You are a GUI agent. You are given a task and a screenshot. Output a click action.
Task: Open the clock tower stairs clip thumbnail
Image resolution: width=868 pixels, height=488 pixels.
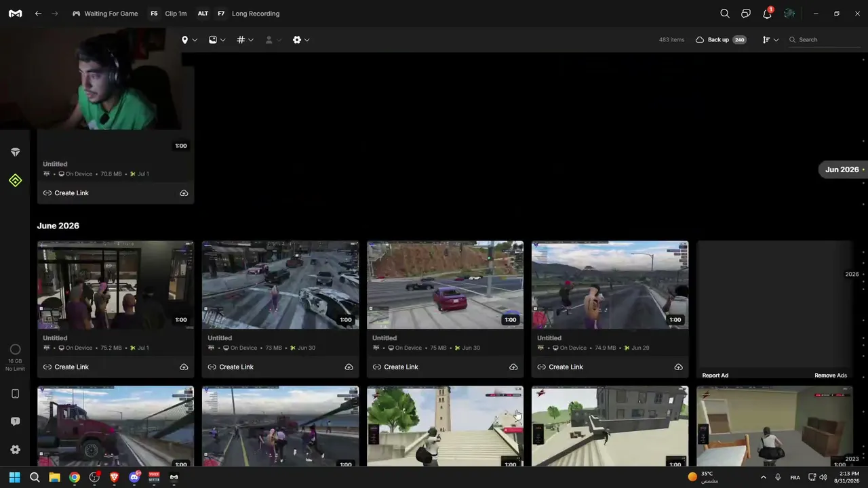[x=445, y=426]
